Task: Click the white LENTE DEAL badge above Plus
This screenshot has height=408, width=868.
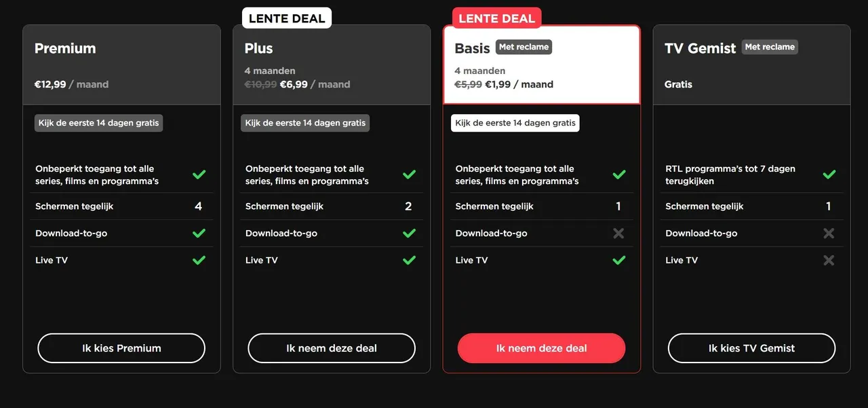Action: coord(287,18)
